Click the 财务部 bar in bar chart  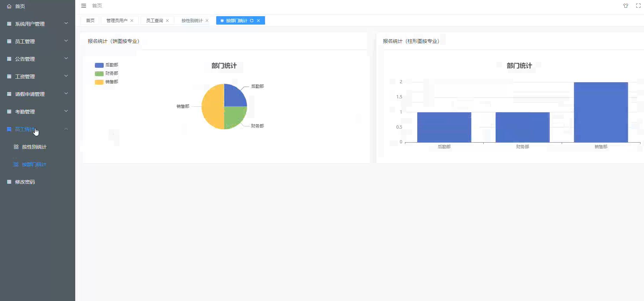pyautogui.click(x=522, y=127)
